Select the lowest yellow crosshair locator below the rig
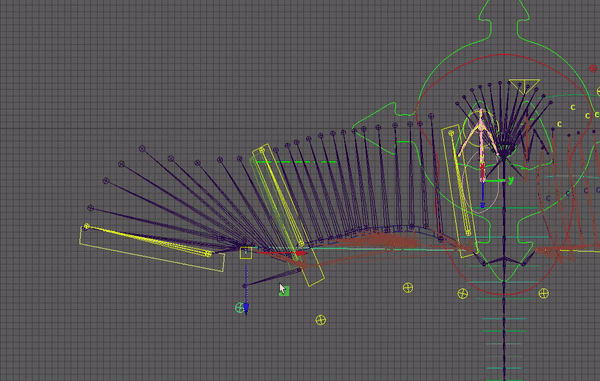Image resolution: width=600 pixels, height=381 pixels. tap(321, 320)
